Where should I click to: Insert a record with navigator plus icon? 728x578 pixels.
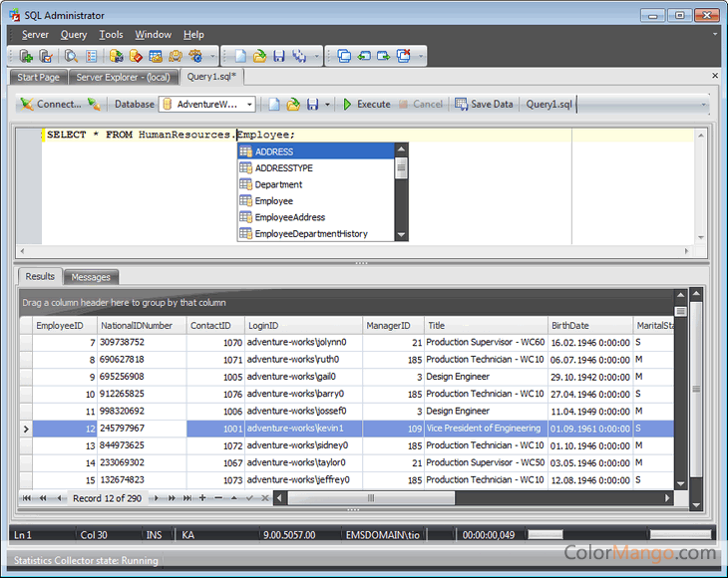click(x=202, y=498)
